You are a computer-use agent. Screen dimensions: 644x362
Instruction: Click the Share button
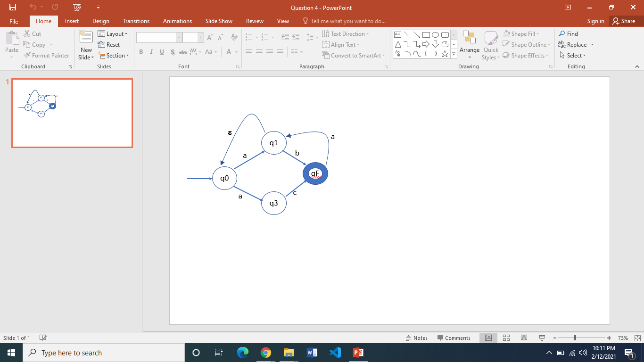[x=623, y=21]
